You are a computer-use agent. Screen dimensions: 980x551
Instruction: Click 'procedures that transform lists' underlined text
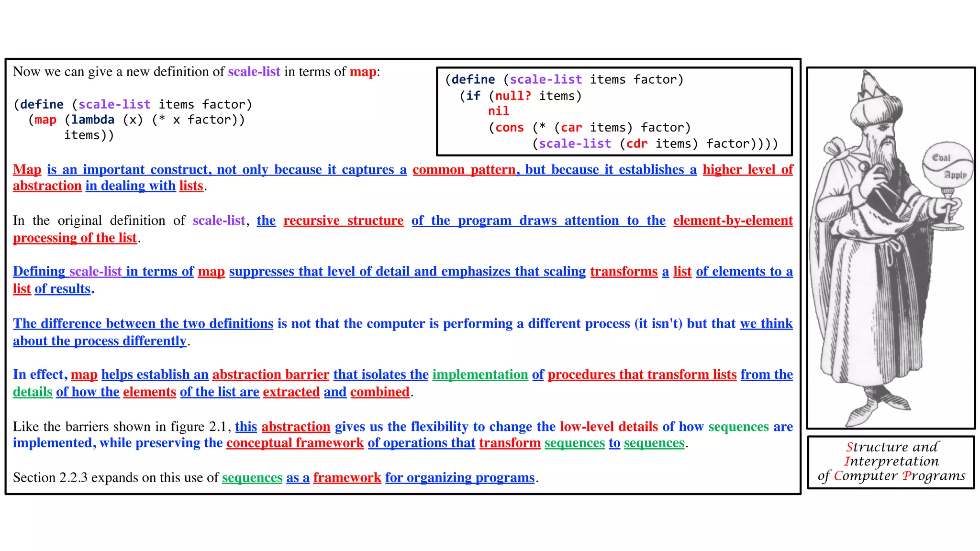(642, 375)
